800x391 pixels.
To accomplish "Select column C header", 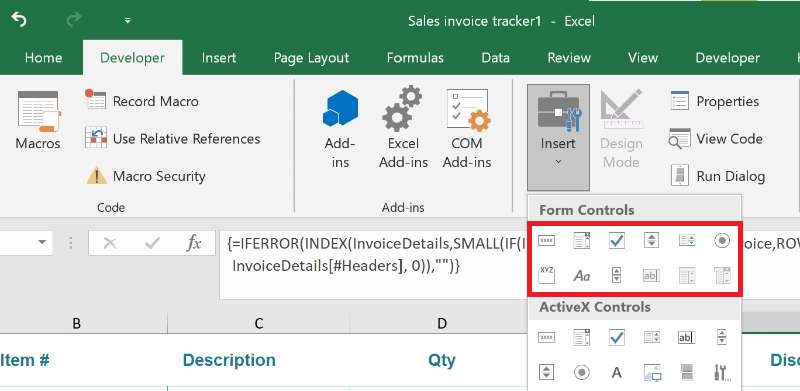I will tap(259, 323).
